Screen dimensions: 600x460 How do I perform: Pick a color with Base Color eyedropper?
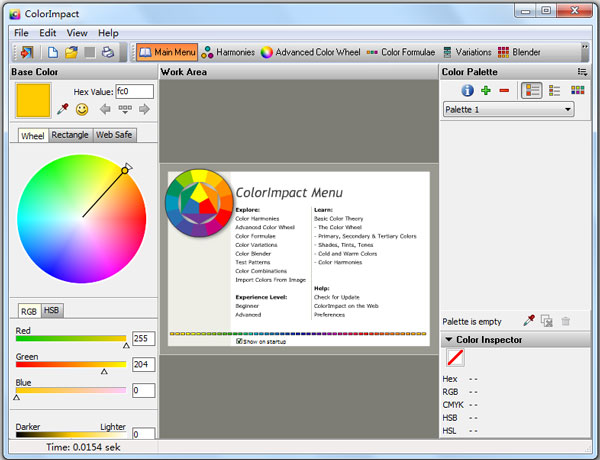tap(62, 109)
